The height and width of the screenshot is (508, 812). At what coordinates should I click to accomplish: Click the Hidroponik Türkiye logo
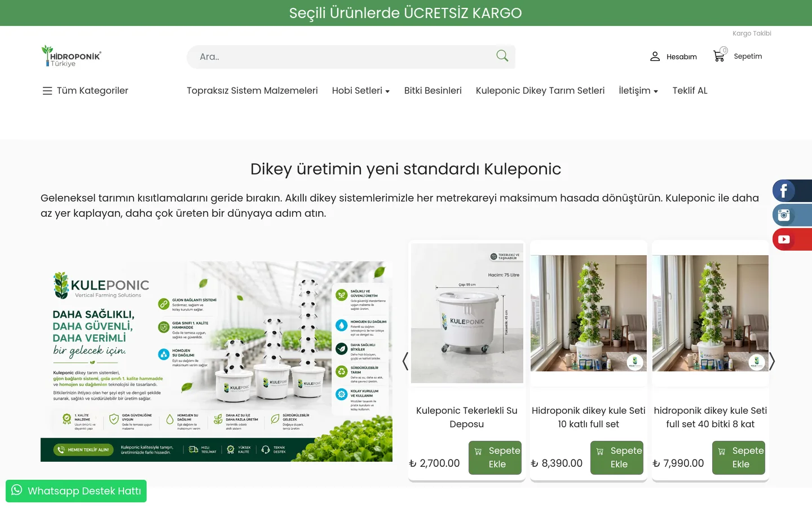pos(71,56)
